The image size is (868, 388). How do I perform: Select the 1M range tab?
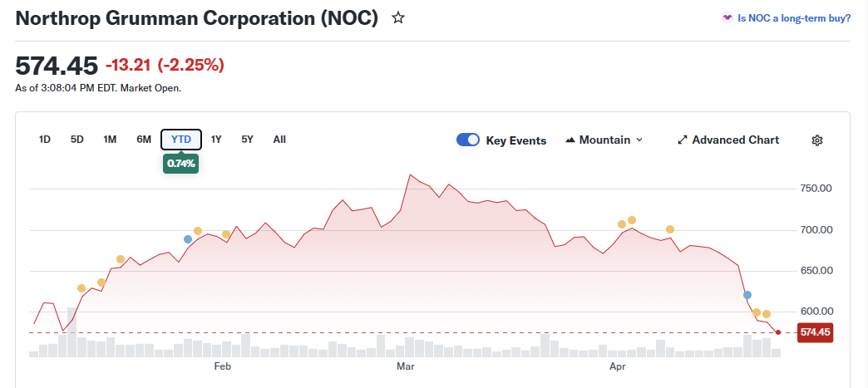110,140
